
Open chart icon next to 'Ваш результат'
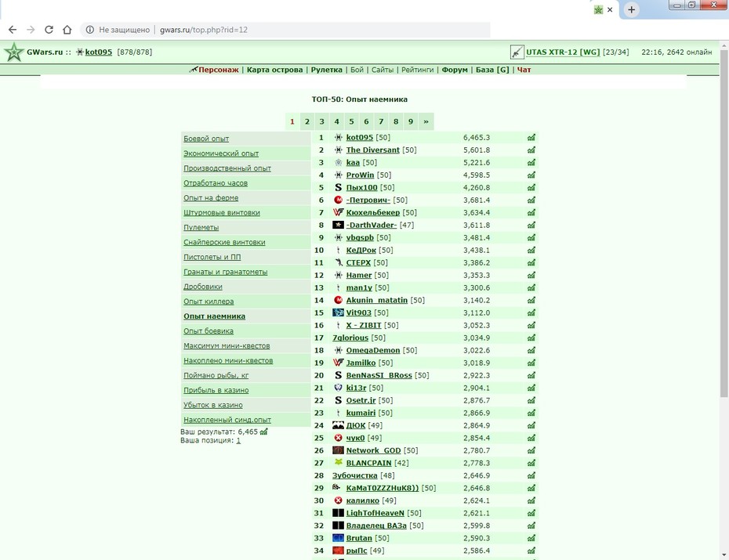[264, 432]
